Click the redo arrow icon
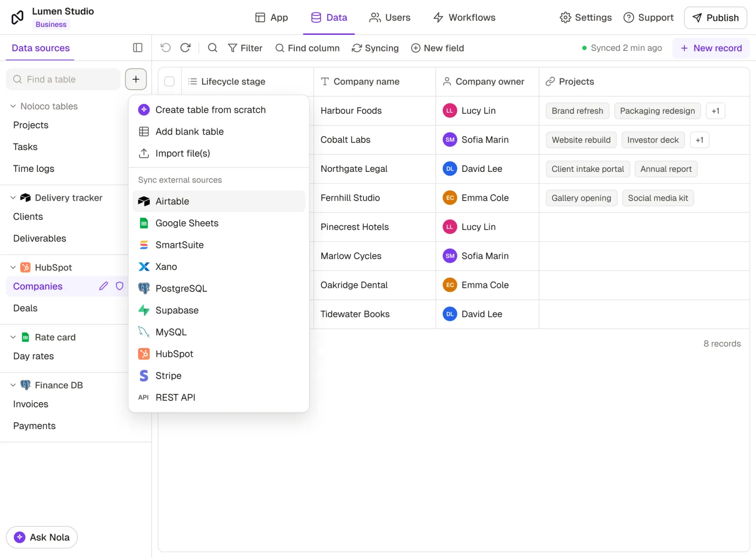The height and width of the screenshot is (558, 756). pos(185,48)
